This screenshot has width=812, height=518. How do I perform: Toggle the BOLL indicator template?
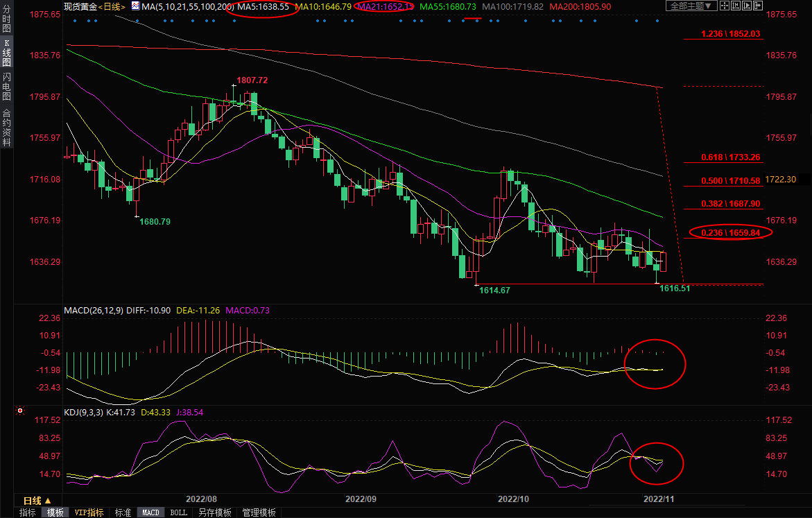click(178, 512)
